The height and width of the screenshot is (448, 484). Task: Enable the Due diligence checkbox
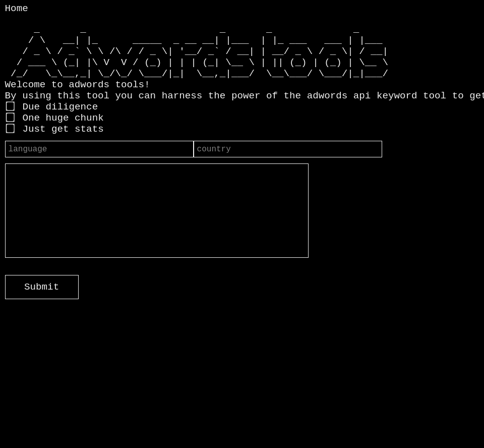10,106
